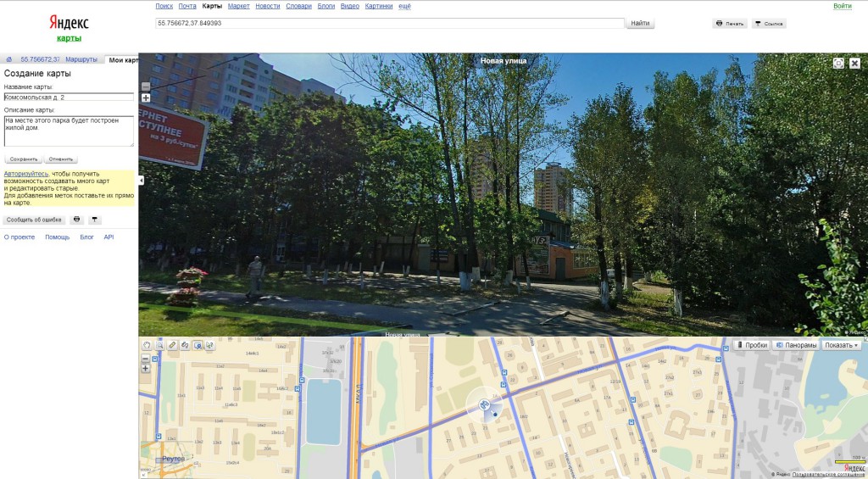Open Поиск in top navigation
This screenshot has width=868, height=479.
click(164, 6)
